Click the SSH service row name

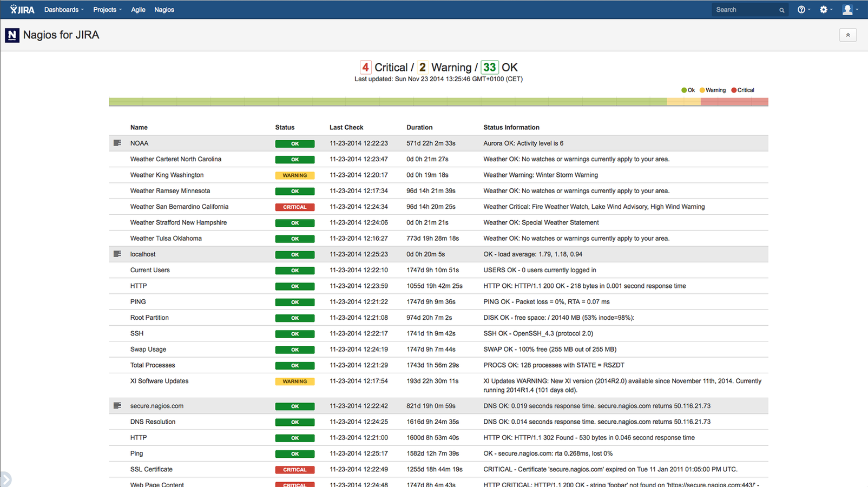tap(137, 333)
